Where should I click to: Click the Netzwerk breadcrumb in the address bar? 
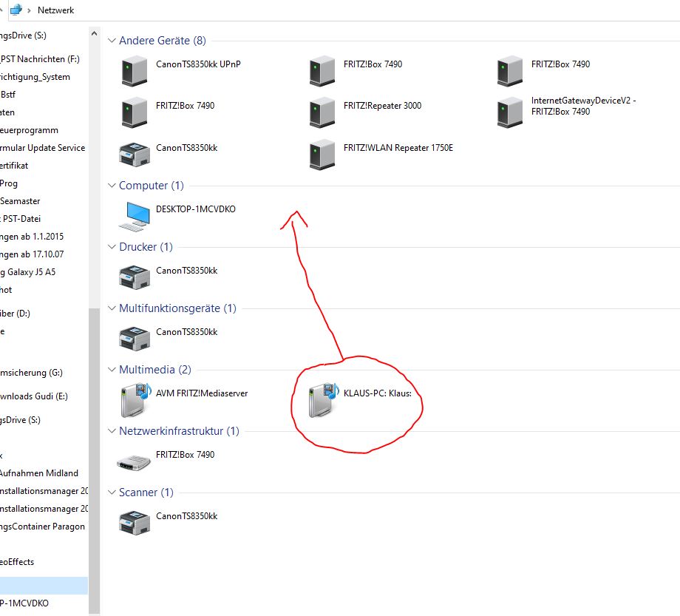click(55, 10)
